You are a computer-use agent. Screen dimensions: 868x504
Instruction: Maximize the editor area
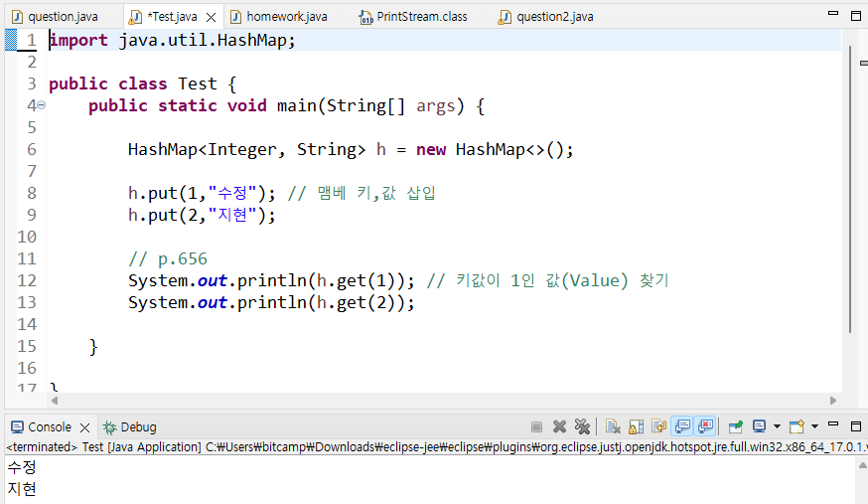click(x=856, y=16)
